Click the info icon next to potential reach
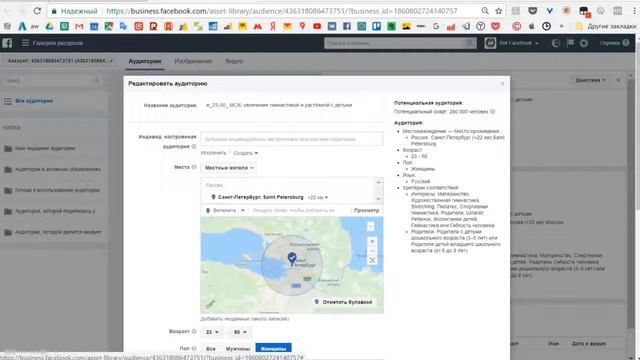The height and width of the screenshot is (360, 640). point(493,111)
